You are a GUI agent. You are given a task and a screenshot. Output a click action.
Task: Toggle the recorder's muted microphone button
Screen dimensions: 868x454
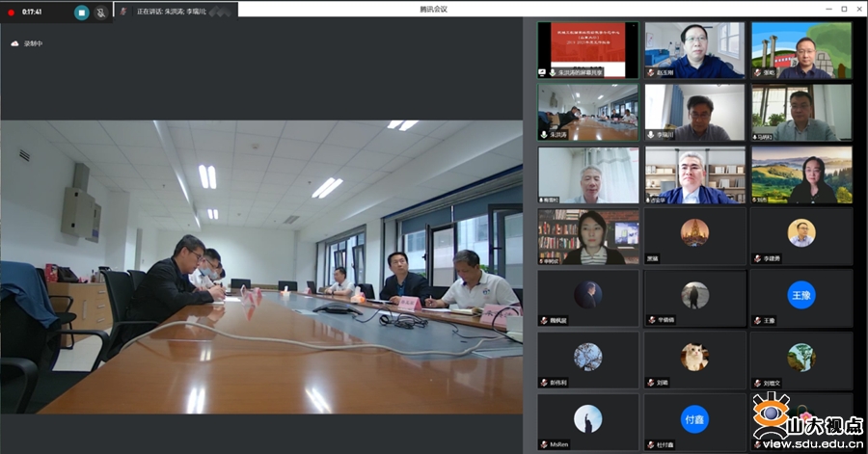click(100, 13)
